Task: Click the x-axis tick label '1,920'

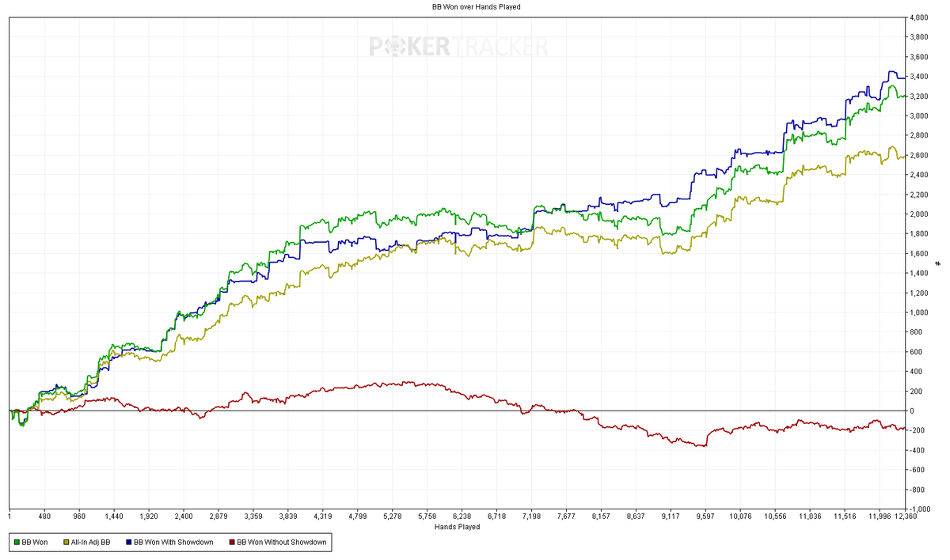Action: click(x=149, y=516)
